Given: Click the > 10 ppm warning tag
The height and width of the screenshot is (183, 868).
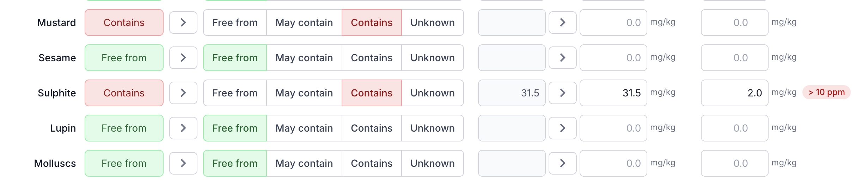Looking at the screenshot, I should coord(826,92).
